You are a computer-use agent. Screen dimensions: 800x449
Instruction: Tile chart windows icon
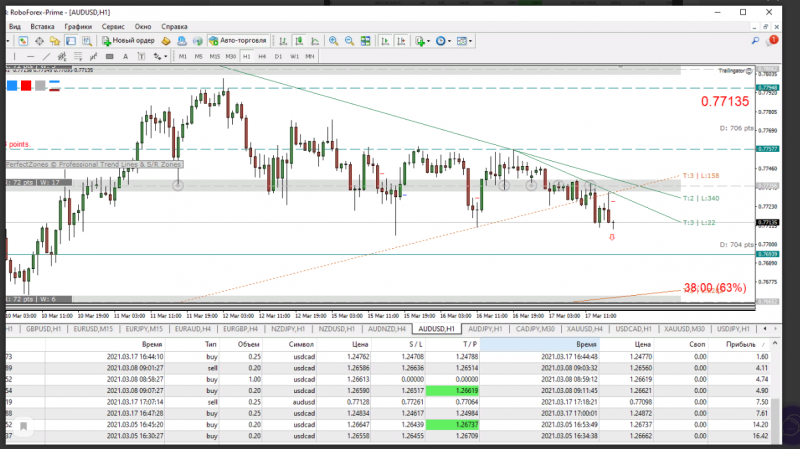tap(366, 41)
